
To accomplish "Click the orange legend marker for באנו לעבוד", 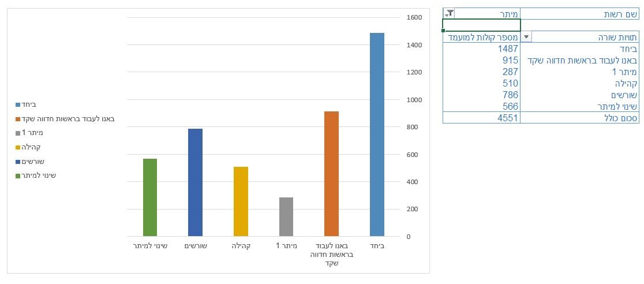I will tap(18, 119).
